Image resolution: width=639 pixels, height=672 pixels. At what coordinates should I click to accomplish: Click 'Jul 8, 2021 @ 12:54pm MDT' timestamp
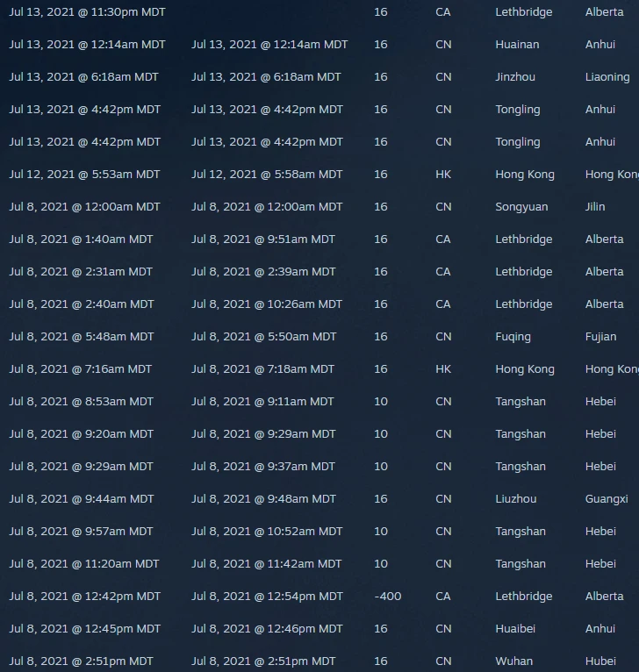267,597
